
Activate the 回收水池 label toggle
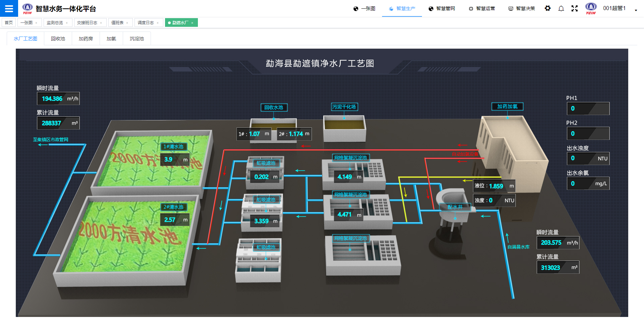[x=274, y=108]
